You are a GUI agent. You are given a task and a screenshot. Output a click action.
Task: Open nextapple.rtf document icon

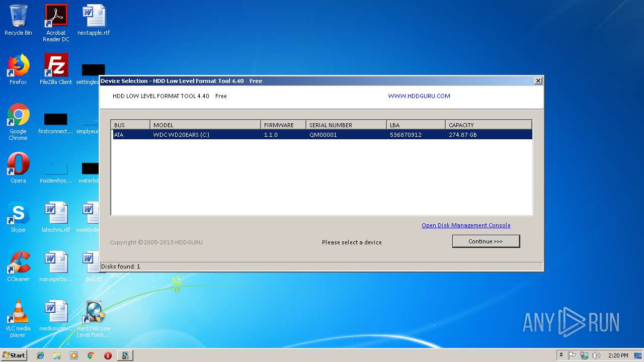94,20
